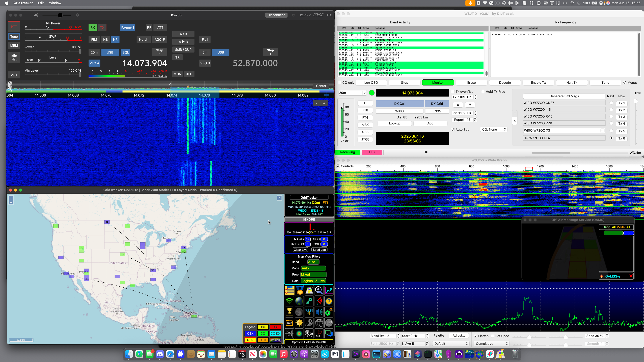Screen dimensions: 644x362
Task: Adjust the IC-705 volume slider knob
Action: (x=60, y=15)
